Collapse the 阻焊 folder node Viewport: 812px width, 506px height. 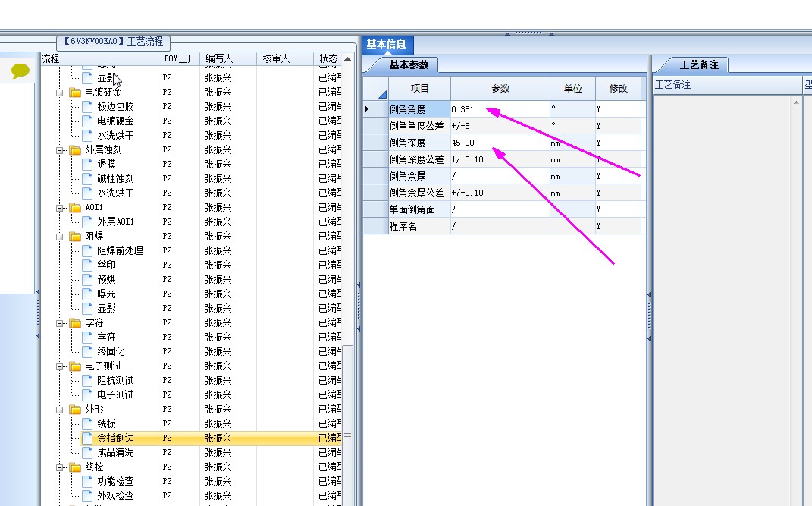pos(60,237)
